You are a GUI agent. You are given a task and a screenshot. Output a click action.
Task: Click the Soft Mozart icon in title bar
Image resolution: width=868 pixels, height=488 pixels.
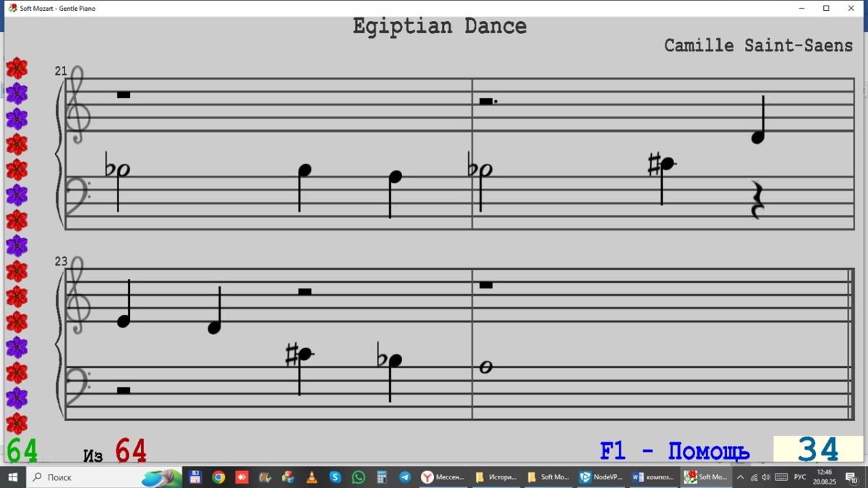point(12,9)
